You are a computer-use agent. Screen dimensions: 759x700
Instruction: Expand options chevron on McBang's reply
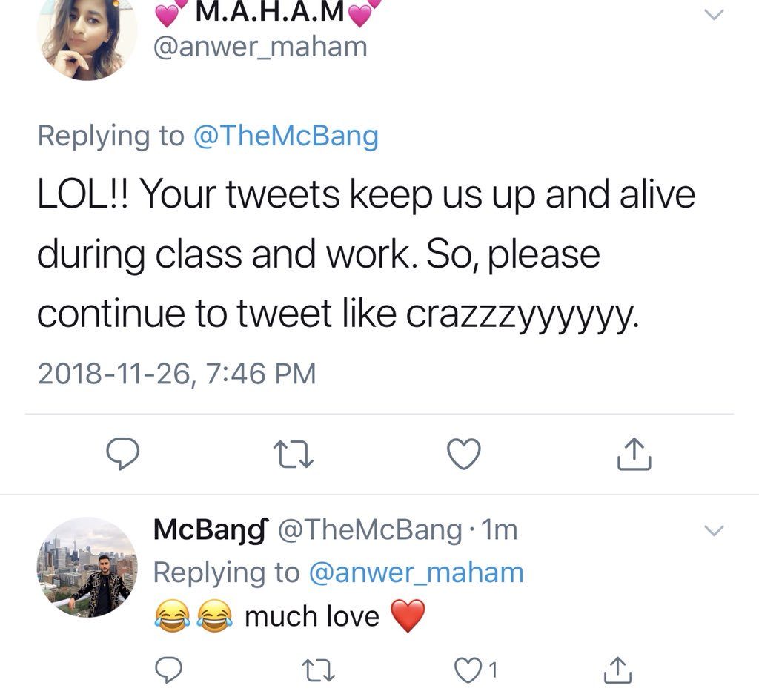(x=713, y=530)
